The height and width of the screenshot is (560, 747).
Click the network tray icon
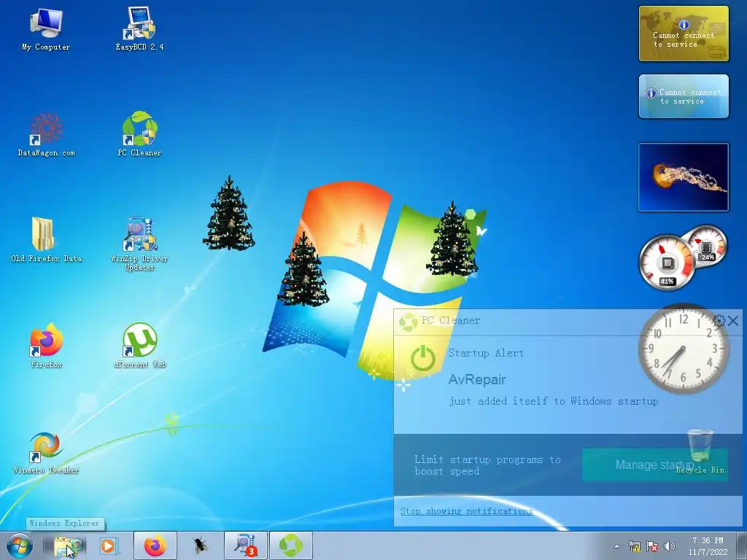pos(634,546)
